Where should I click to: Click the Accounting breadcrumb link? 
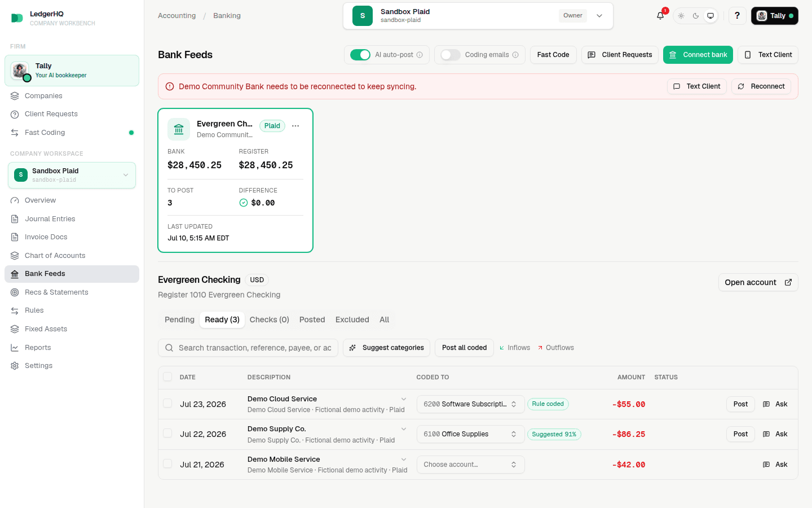coord(177,16)
